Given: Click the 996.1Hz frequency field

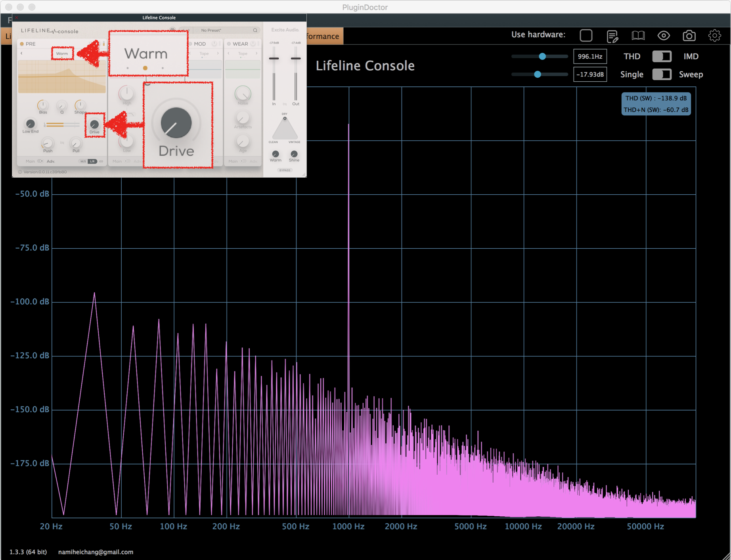Looking at the screenshot, I should click(x=589, y=56).
